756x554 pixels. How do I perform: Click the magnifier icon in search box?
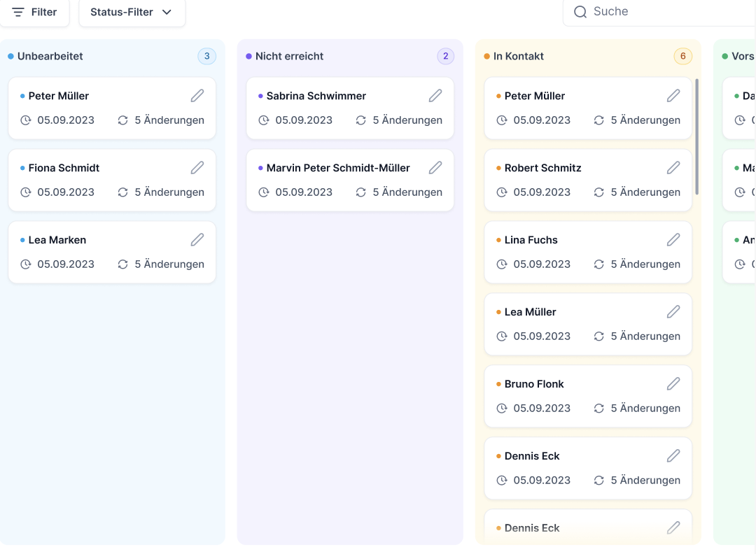580,12
